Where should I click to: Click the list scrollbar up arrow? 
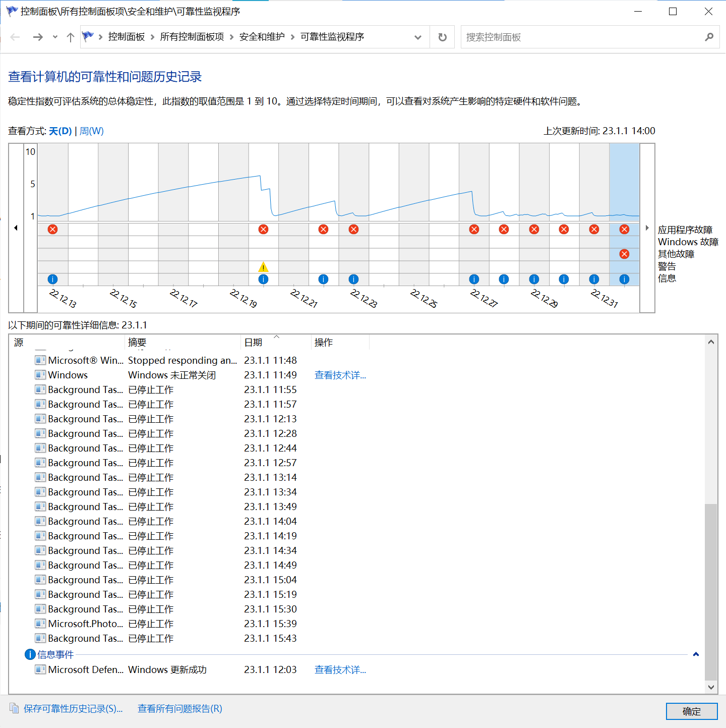click(711, 342)
